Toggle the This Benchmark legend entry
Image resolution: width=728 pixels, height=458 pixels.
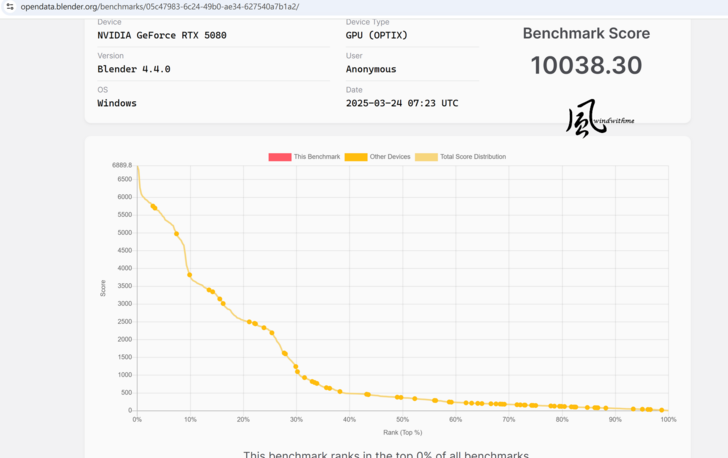pos(304,157)
